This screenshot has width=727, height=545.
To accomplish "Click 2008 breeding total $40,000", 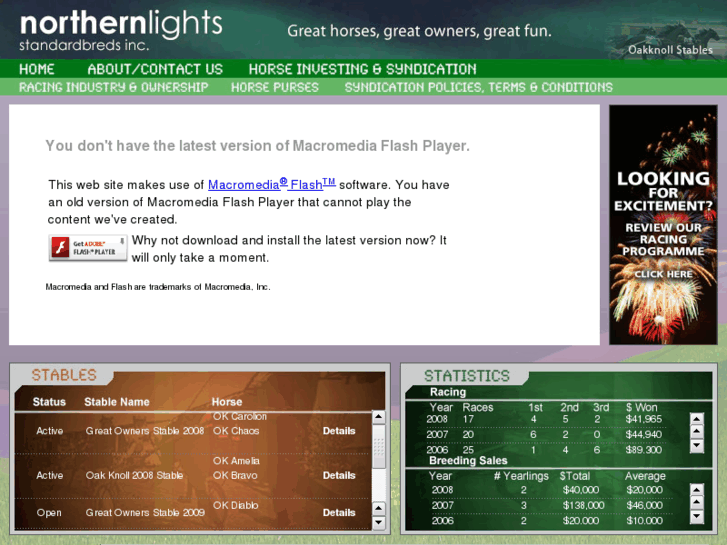I will 580,490.
